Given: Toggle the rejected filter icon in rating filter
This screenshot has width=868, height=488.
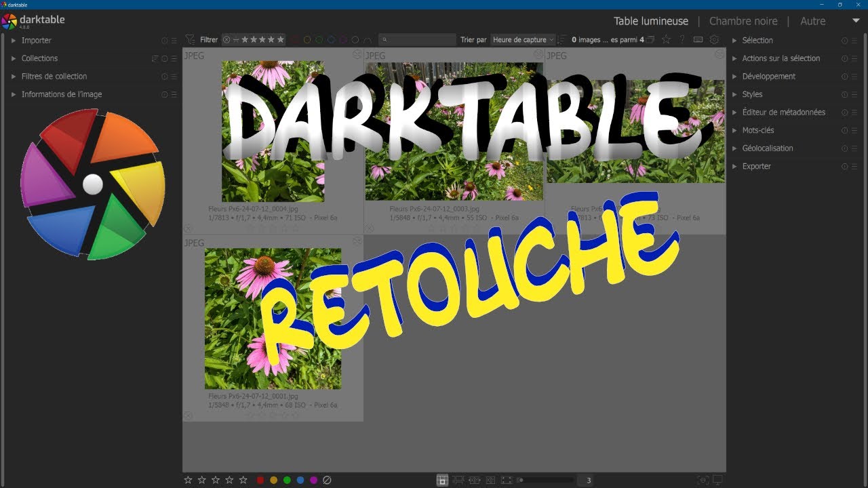Looking at the screenshot, I should pyautogui.click(x=226, y=40).
